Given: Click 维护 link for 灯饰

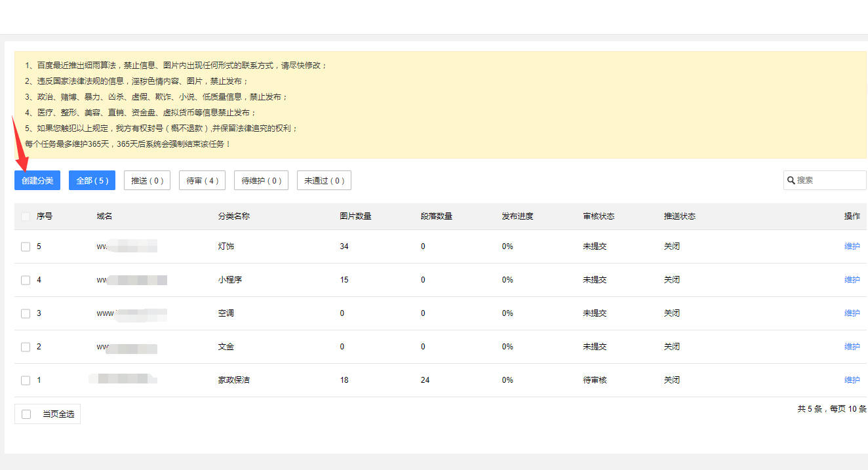Looking at the screenshot, I should (852, 246).
